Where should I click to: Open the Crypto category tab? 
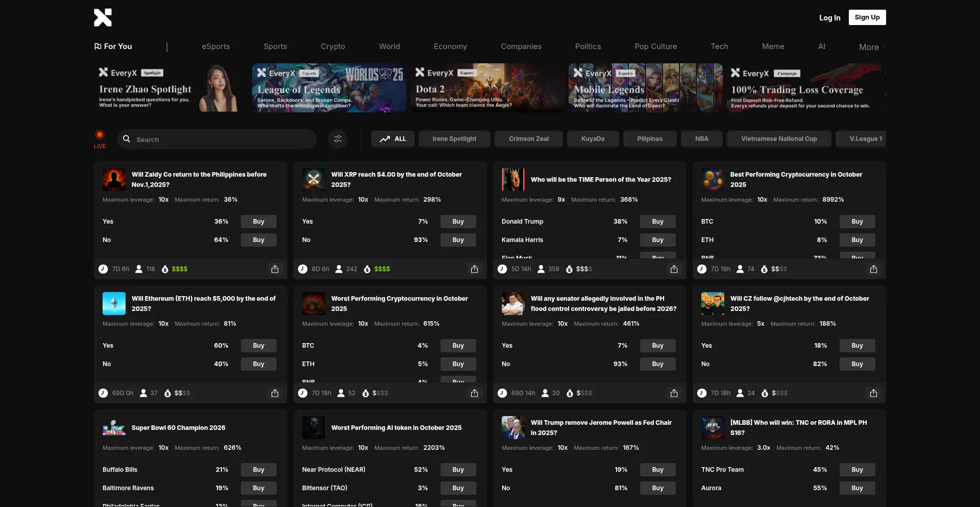point(333,46)
